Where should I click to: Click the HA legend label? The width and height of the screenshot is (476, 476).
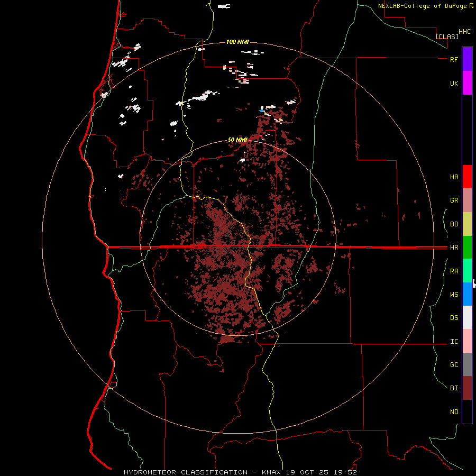(x=454, y=177)
